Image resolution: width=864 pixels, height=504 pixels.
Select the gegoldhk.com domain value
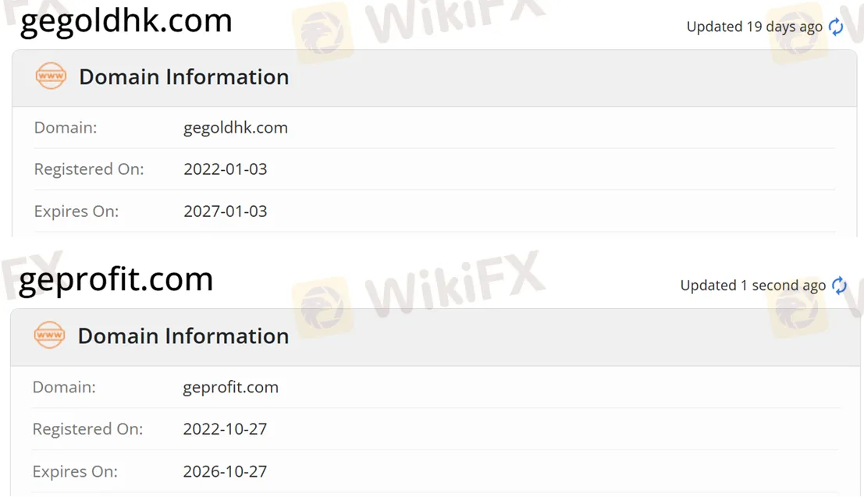[236, 128]
